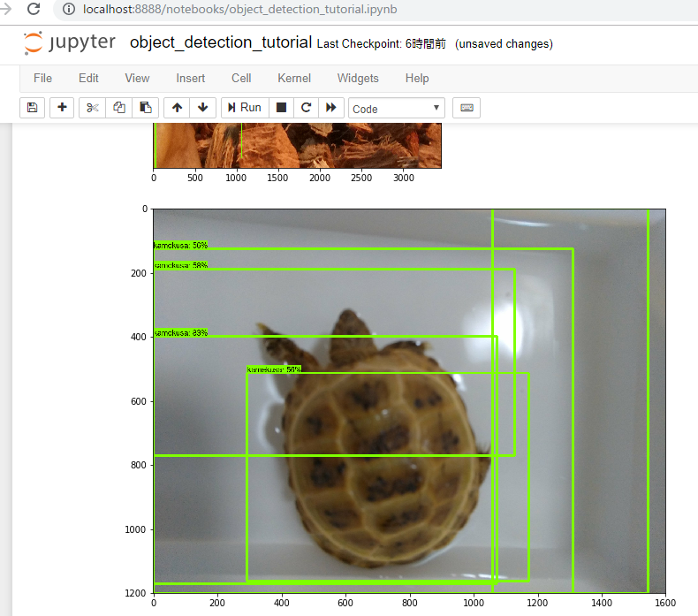
Task: Open the Widgets menu
Action: [x=358, y=79]
